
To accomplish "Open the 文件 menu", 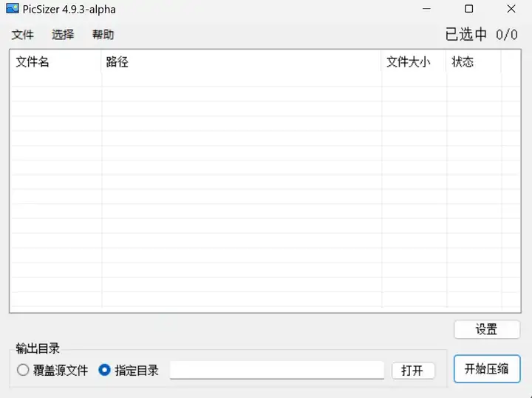I will pos(23,35).
